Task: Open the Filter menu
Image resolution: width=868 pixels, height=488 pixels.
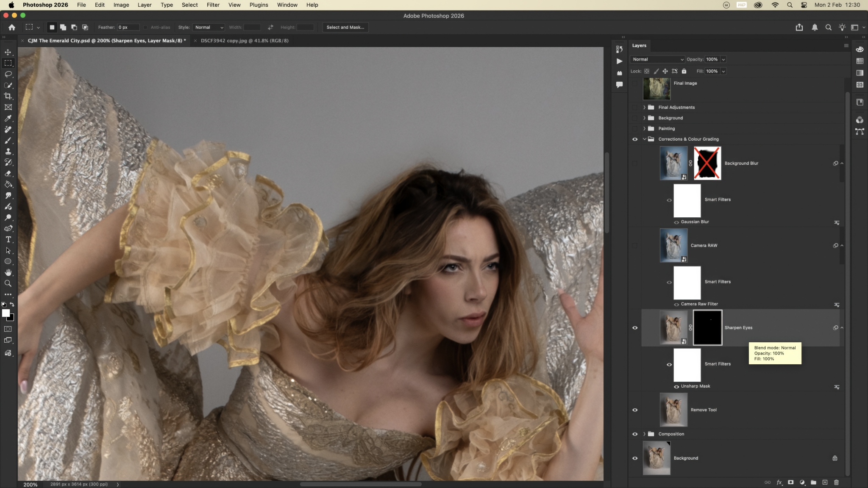Action: (213, 5)
